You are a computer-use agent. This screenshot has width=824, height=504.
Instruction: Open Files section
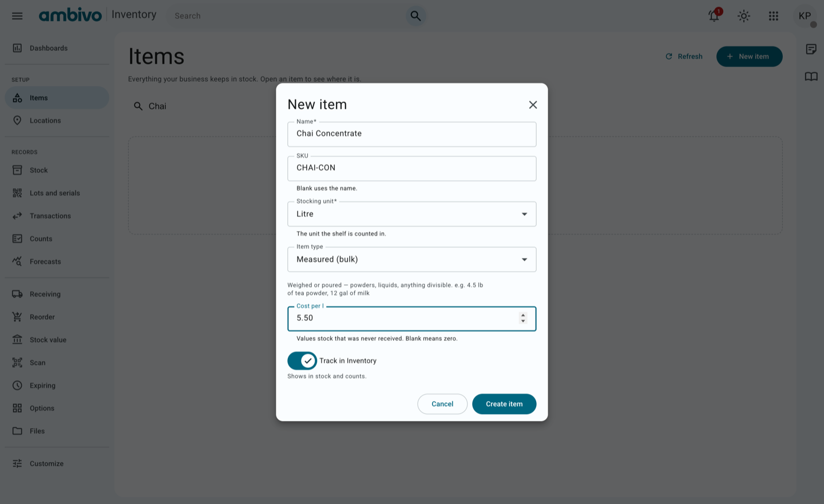pyautogui.click(x=57, y=431)
